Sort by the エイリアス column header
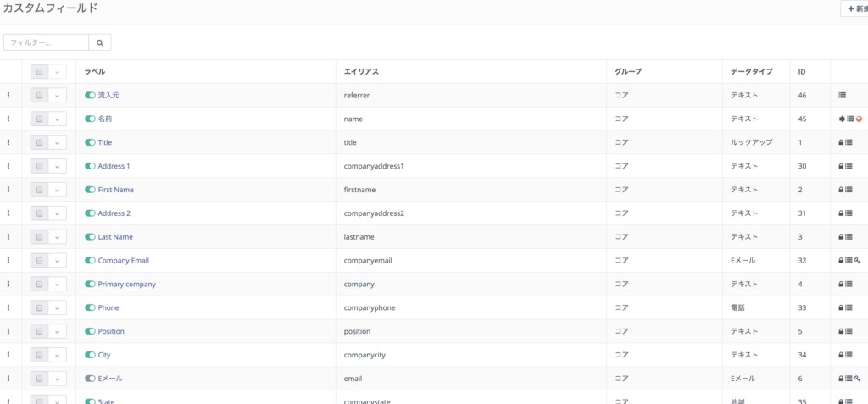 pyautogui.click(x=361, y=72)
